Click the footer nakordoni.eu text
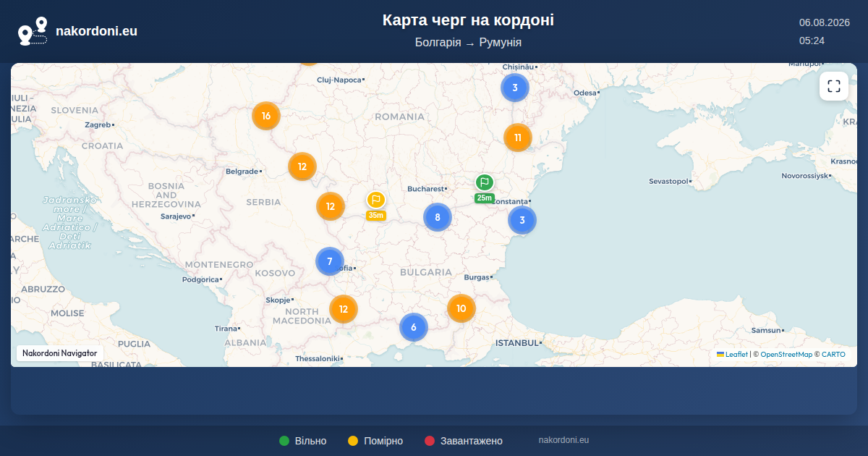 (x=563, y=440)
